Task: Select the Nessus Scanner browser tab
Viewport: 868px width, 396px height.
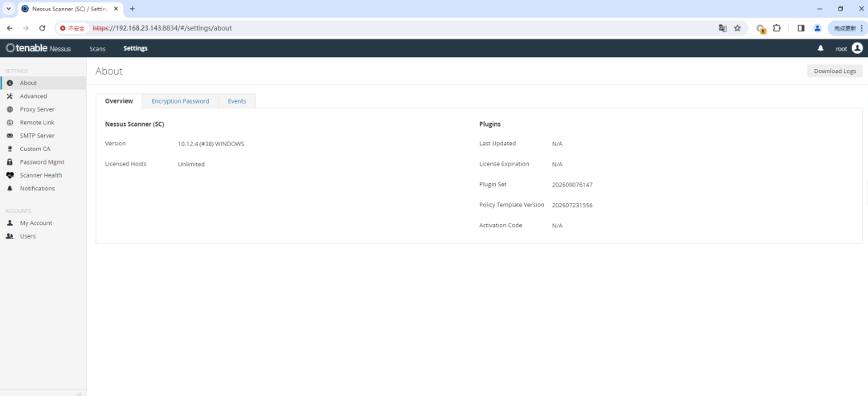Action: pos(69,9)
